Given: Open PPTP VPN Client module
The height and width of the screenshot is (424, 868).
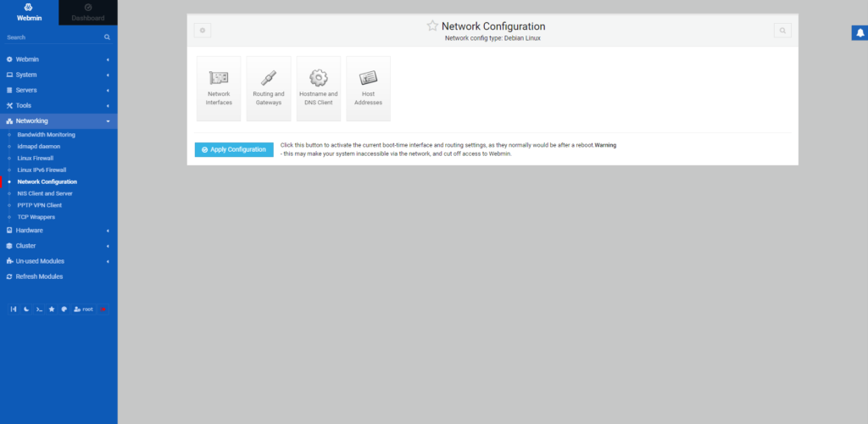Looking at the screenshot, I should coord(39,205).
